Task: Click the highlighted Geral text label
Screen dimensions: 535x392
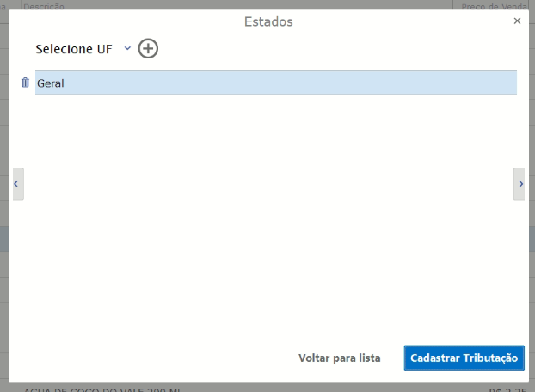Action: click(51, 83)
